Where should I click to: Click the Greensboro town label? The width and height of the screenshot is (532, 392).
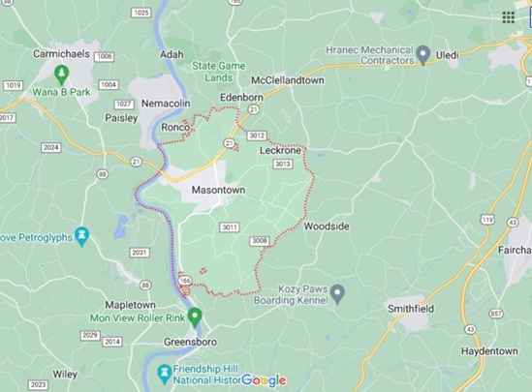pos(190,342)
